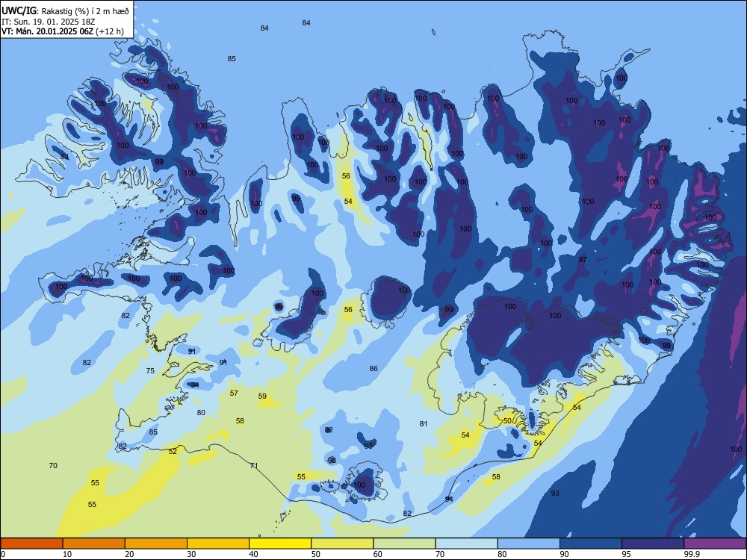Click the map value '75'
The width and height of the screenshot is (747, 560).
(x=150, y=370)
